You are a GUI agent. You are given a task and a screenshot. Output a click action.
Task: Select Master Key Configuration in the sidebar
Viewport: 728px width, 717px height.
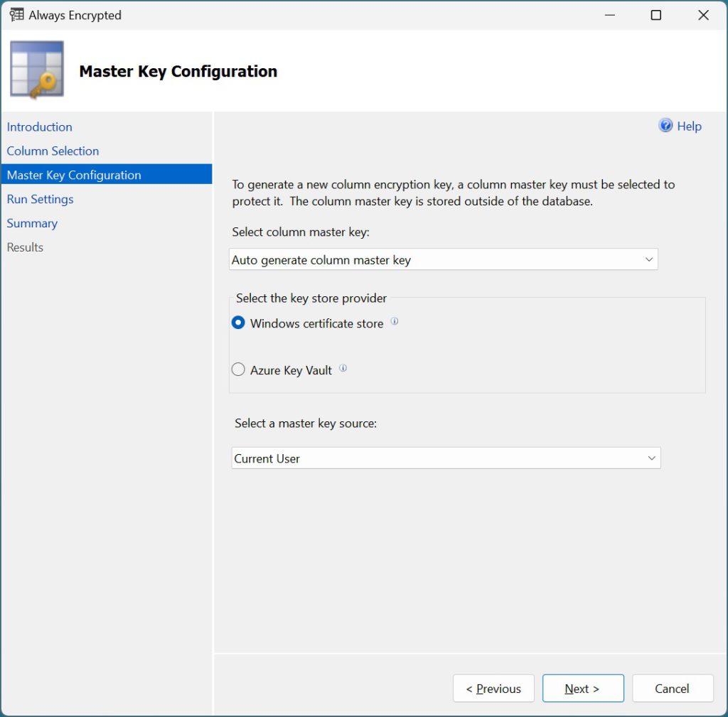[74, 175]
